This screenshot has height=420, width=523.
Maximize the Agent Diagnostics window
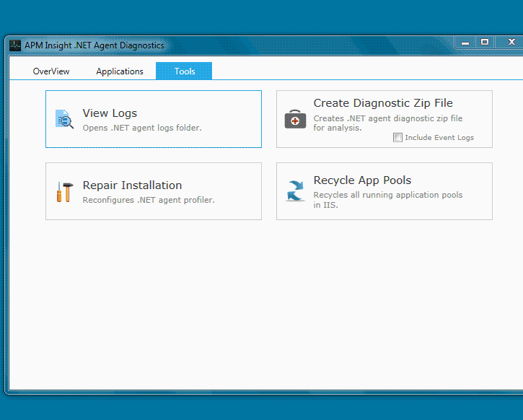click(x=485, y=43)
